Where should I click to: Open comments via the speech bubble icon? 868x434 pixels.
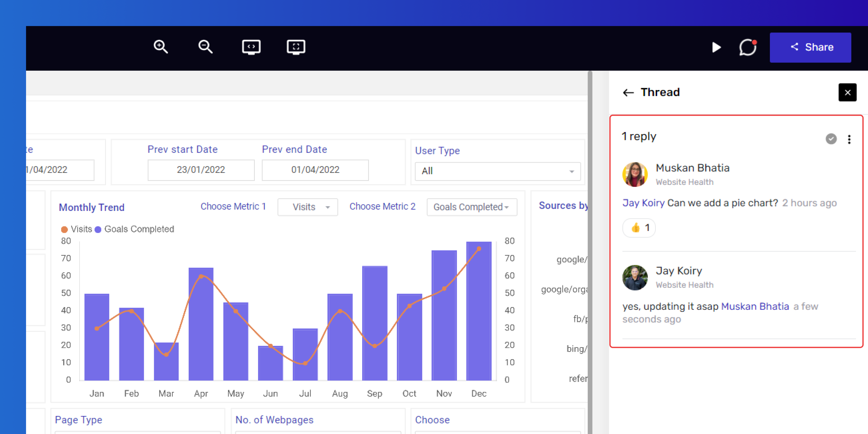748,47
